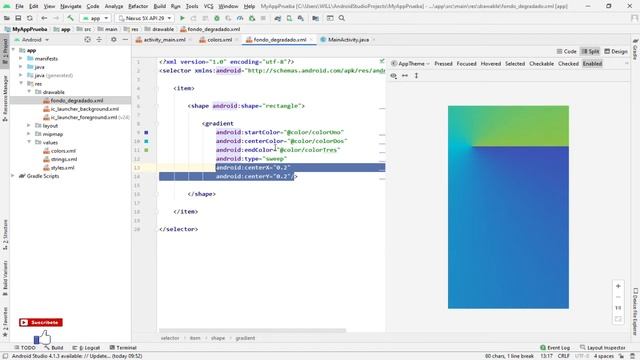Click the Open folder toolbar icon
The image size is (640, 360).
pyautogui.click(x=7, y=18)
